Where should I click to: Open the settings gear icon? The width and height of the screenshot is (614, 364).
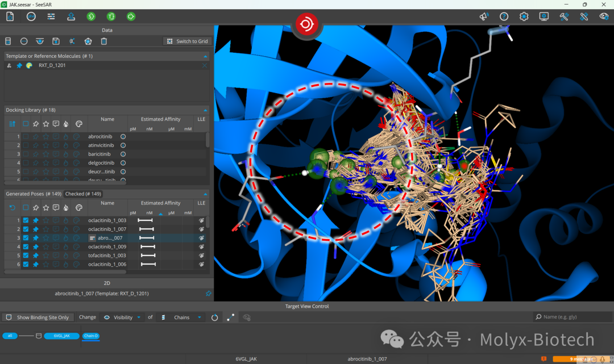pos(524,16)
